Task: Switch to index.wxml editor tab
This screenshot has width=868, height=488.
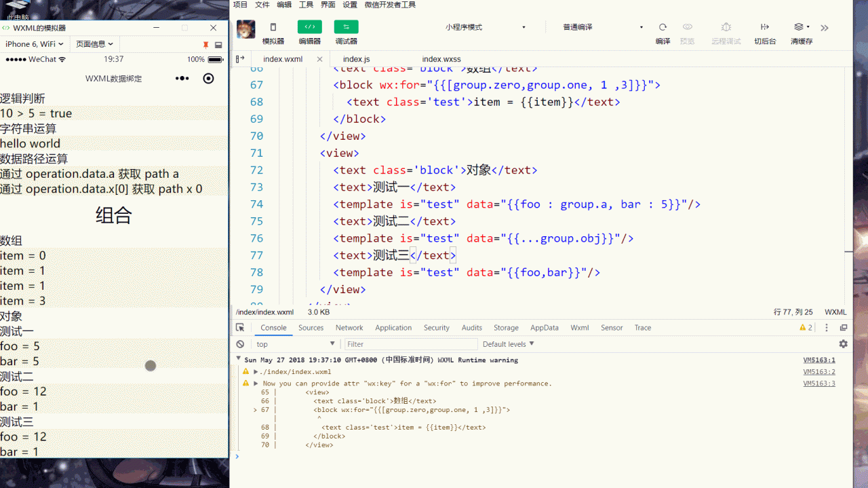Action: [x=283, y=59]
